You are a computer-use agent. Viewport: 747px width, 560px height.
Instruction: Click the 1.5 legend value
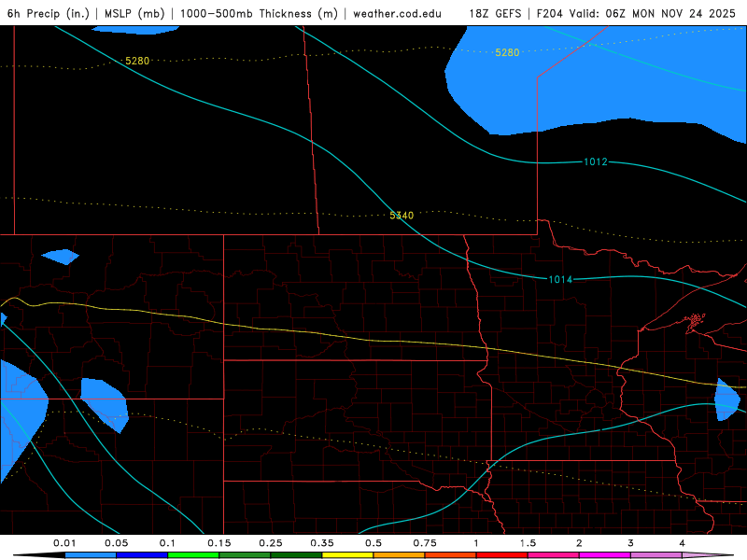click(528, 543)
